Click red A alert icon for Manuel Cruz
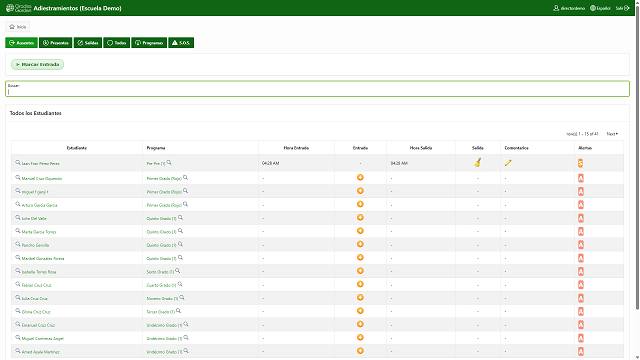The height and width of the screenshot is (360, 640). (581, 178)
